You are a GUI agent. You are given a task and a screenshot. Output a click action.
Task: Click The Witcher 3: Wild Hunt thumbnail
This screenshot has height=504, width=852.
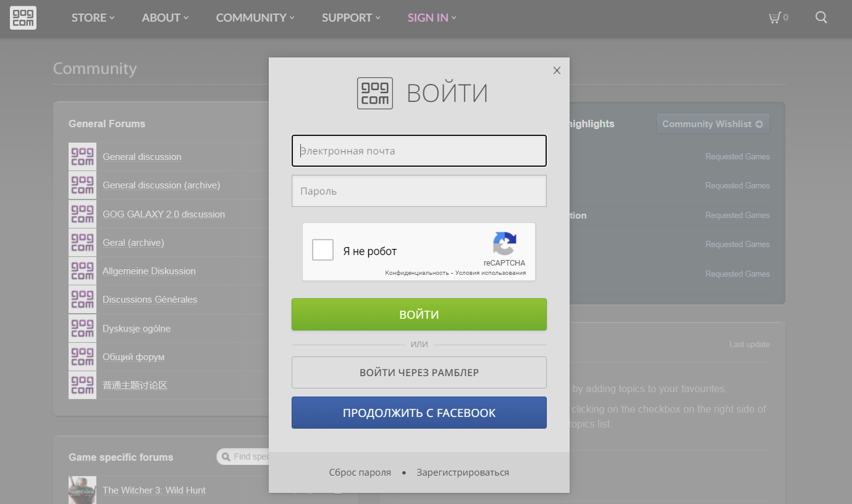pos(82,490)
